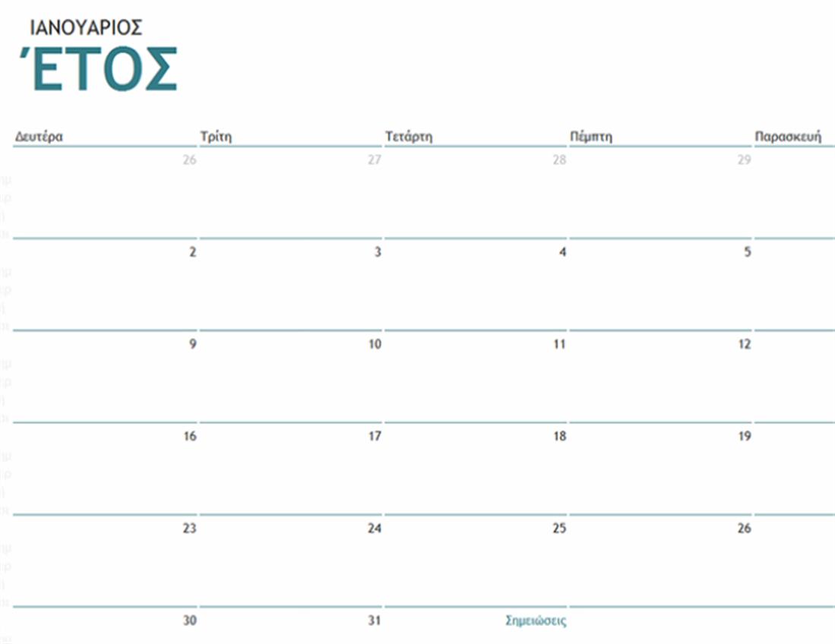The height and width of the screenshot is (644, 835).
Task: Open the Σημειώσεις notes section
Action: coord(536,620)
